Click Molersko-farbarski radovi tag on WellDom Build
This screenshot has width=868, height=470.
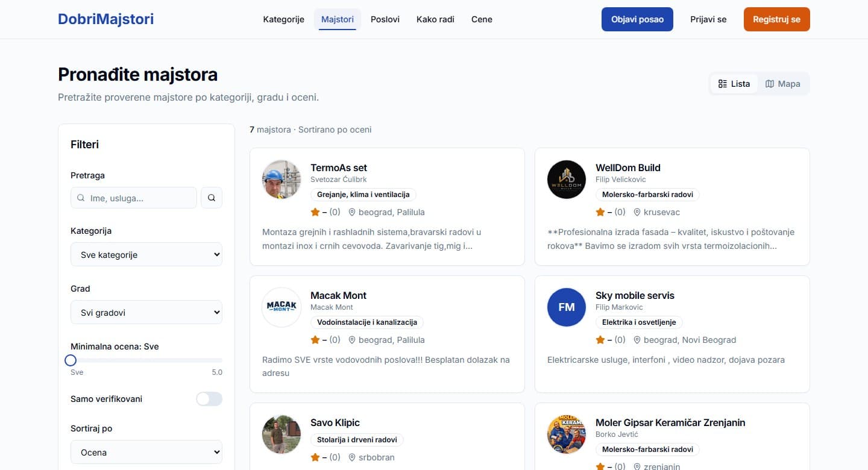pos(647,195)
